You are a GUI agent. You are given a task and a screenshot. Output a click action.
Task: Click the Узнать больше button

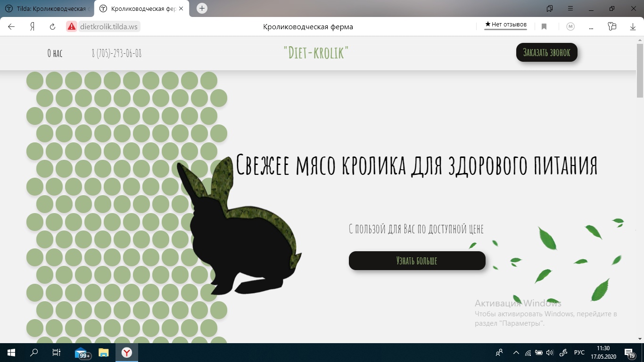(417, 261)
